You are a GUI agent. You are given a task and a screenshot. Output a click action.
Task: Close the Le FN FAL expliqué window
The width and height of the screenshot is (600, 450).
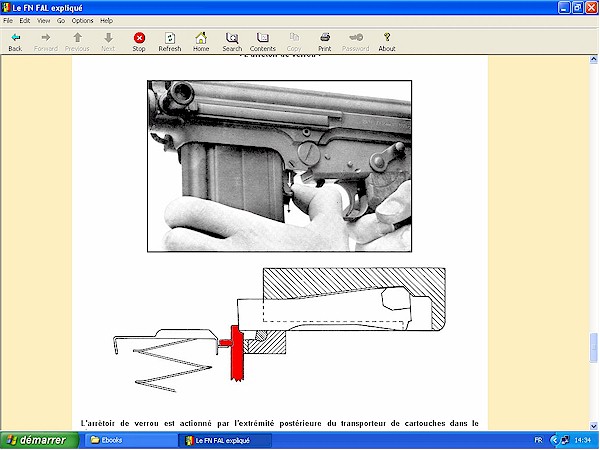[x=592, y=8]
